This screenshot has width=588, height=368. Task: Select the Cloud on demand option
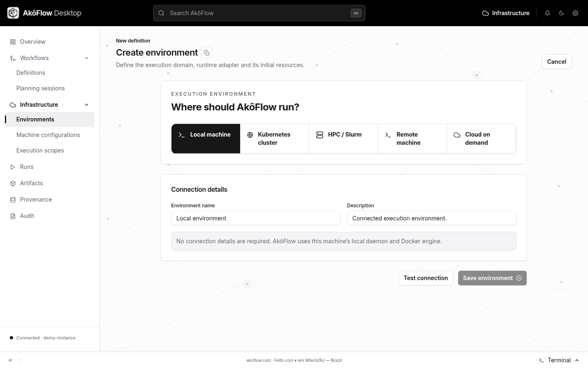click(x=481, y=139)
